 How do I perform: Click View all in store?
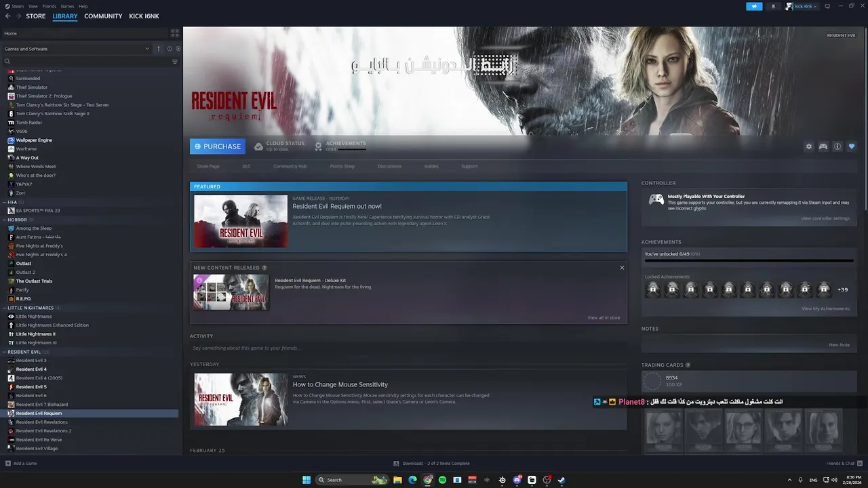(604, 318)
